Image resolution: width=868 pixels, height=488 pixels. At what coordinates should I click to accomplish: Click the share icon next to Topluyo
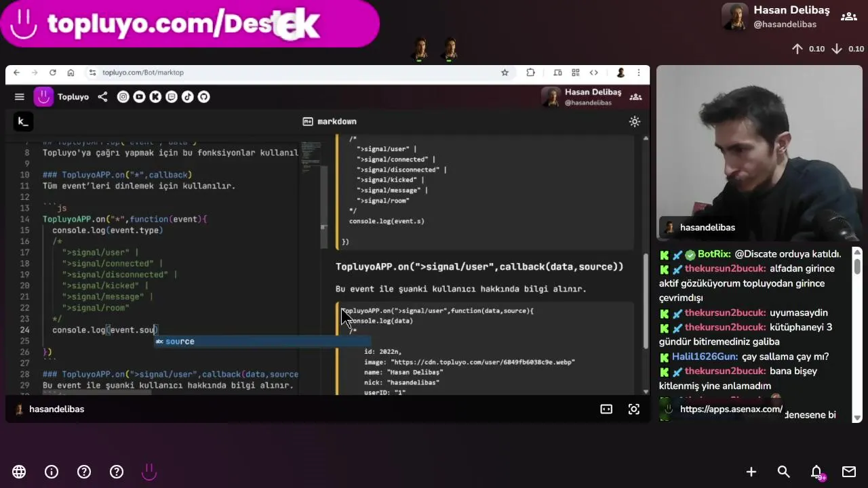pos(102,97)
